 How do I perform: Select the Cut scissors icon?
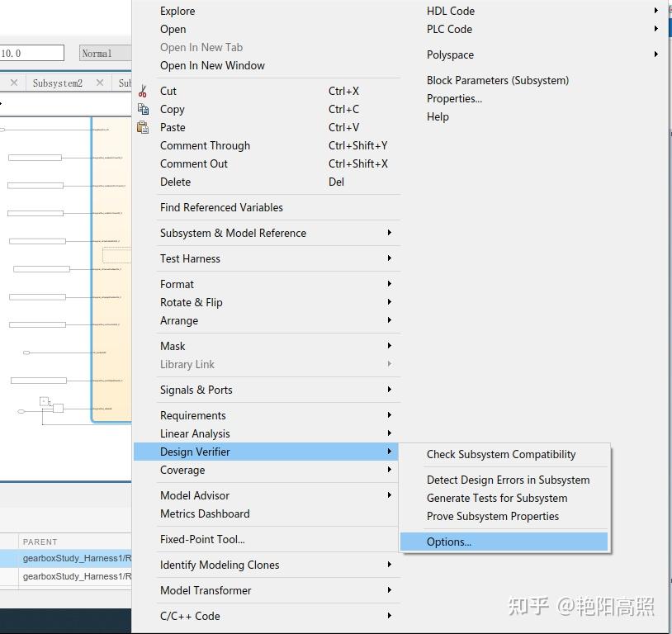tap(143, 91)
